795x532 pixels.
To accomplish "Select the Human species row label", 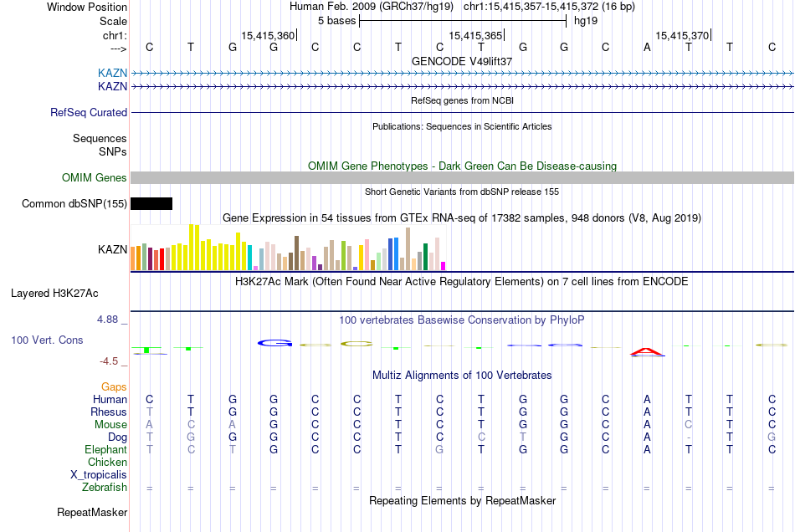I will pyautogui.click(x=110, y=399).
